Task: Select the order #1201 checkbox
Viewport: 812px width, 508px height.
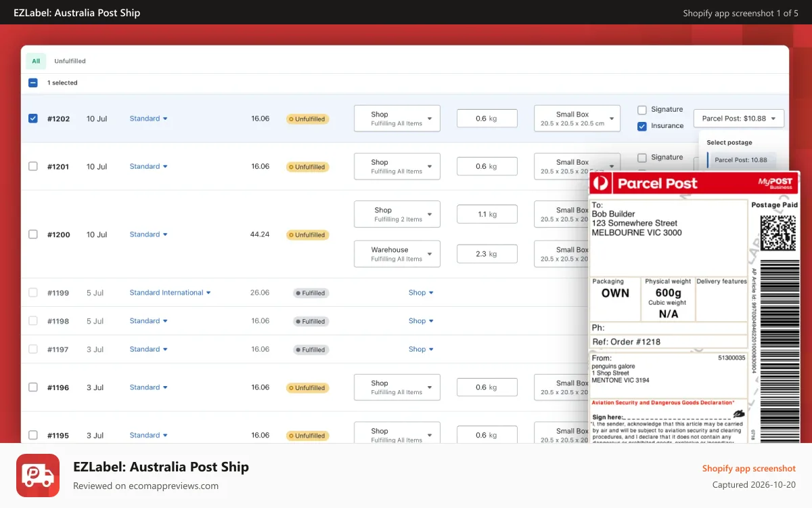Action: click(32, 166)
